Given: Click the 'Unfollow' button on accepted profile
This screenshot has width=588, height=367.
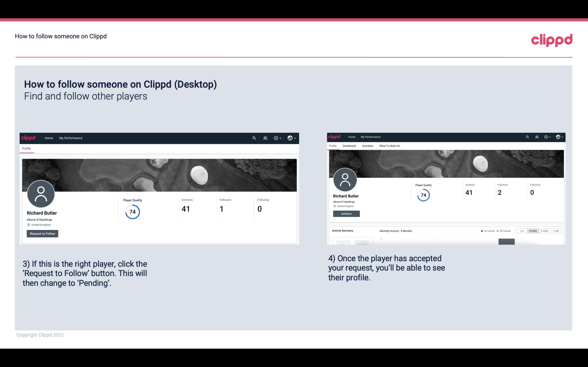Looking at the screenshot, I should click(x=346, y=214).
